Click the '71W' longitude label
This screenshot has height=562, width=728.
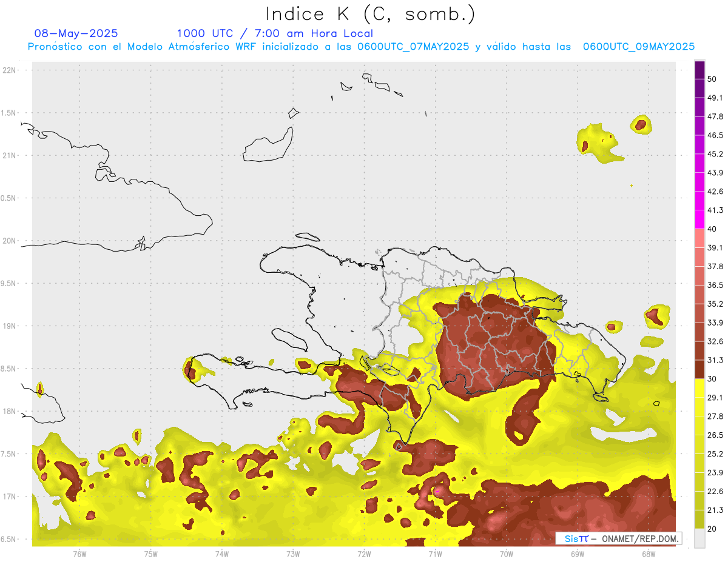click(435, 554)
